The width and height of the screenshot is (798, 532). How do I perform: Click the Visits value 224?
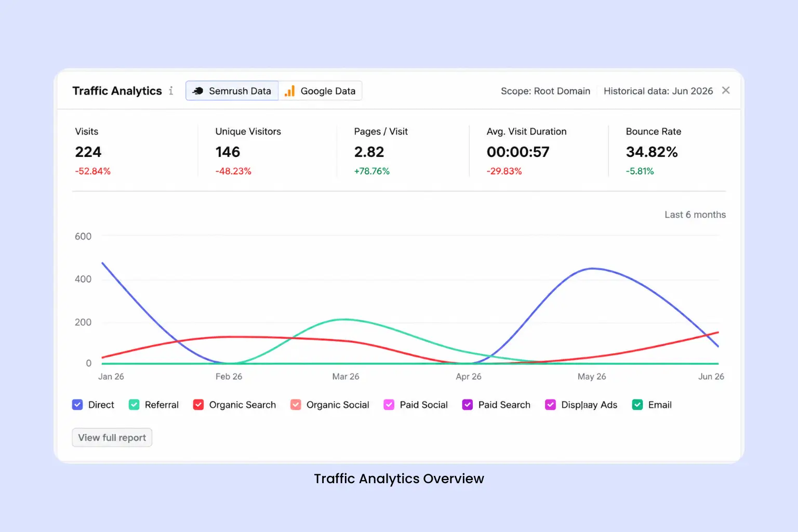[88, 152]
